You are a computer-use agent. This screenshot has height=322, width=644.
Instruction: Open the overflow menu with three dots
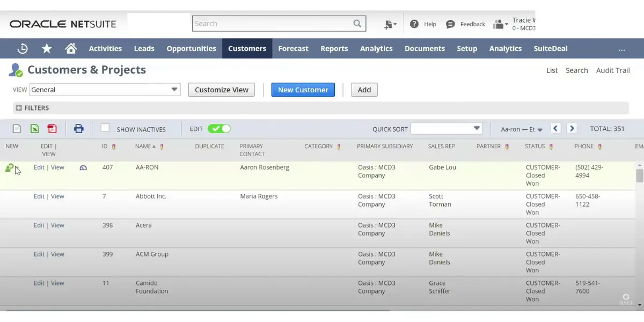pos(621,49)
